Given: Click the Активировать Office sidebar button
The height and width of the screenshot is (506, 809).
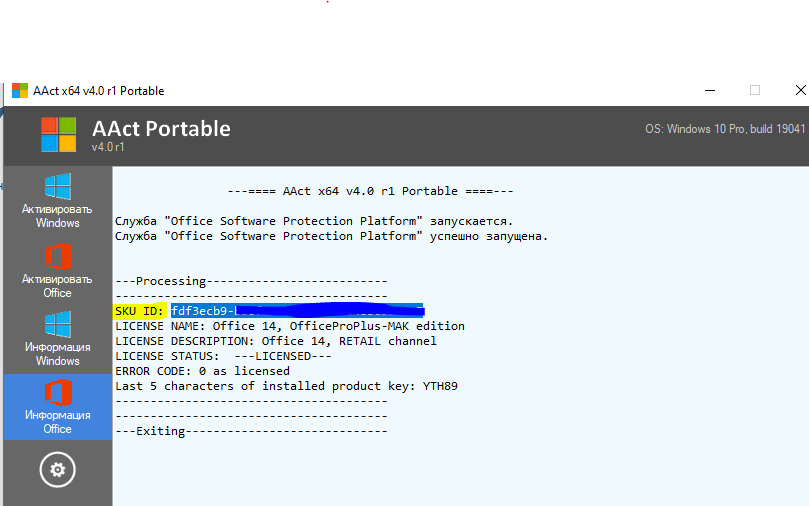Looking at the screenshot, I should click(x=57, y=270).
